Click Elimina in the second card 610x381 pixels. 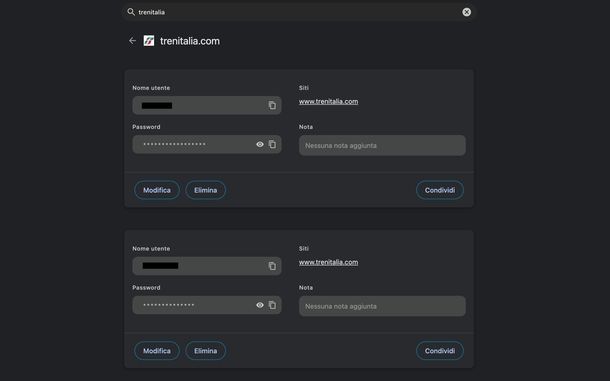tap(205, 351)
